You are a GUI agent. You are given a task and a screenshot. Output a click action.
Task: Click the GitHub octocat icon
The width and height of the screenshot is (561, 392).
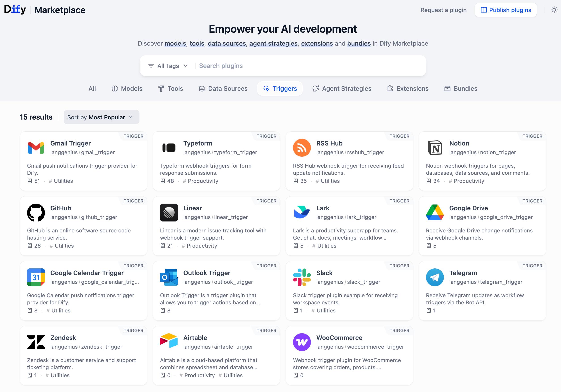(x=36, y=212)
